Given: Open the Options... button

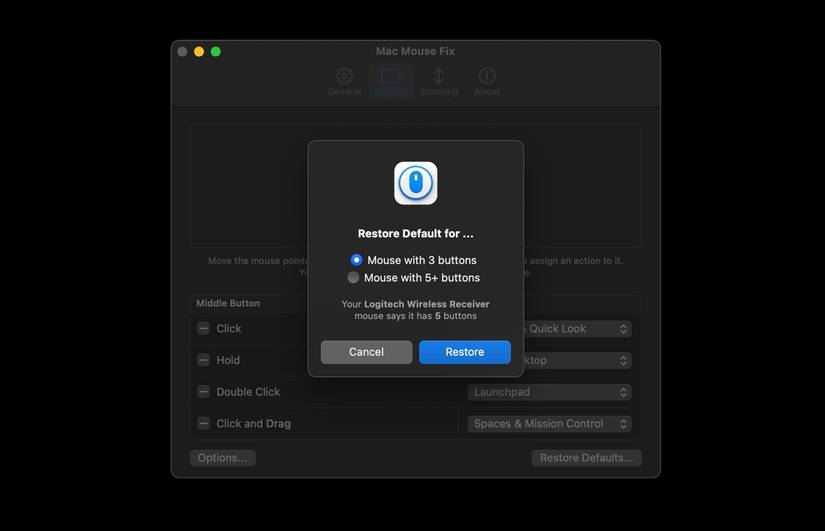Looking at the screenshot, I should pyautogui.click(x=223, y=458).
